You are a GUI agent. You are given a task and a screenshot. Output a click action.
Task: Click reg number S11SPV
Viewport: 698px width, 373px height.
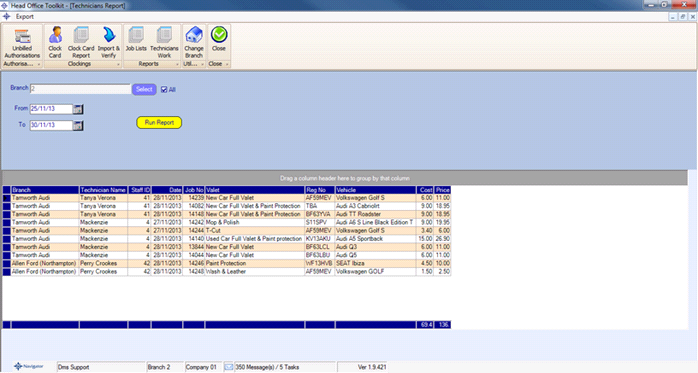320,222
